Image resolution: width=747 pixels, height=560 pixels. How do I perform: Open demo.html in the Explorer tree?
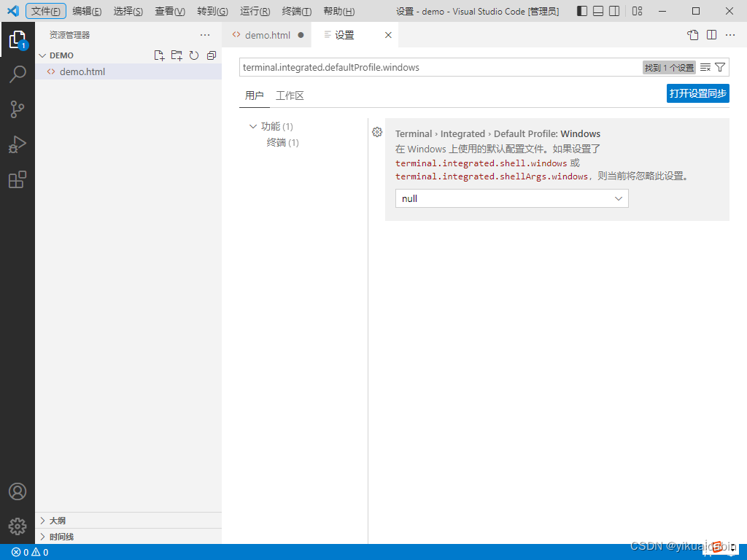click(x=128, y=71)
